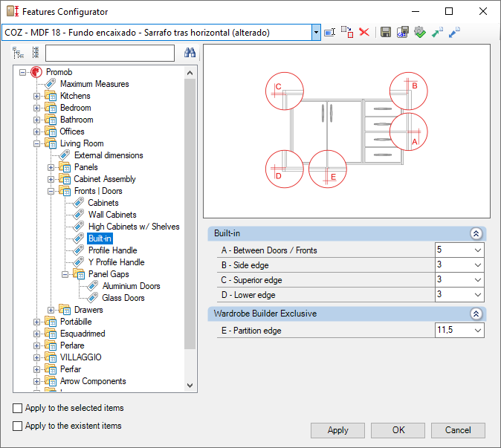Click the duplicate configuration icon

(347, 32)
